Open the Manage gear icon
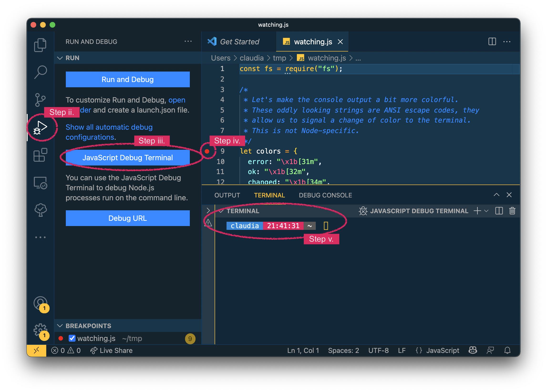Image resolution: width=547 pixels, height=392 pixels. coord(40,330)
